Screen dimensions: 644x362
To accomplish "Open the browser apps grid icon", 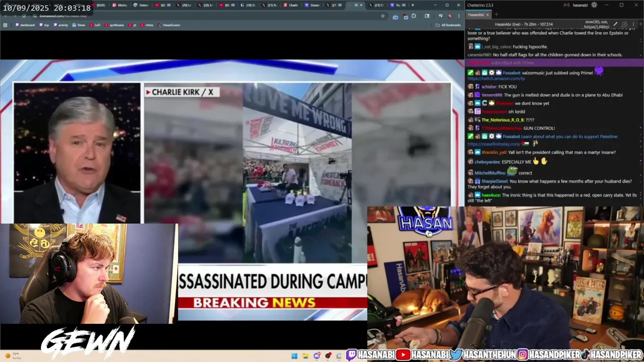I will pyautogui.click(x=6, y=25).
